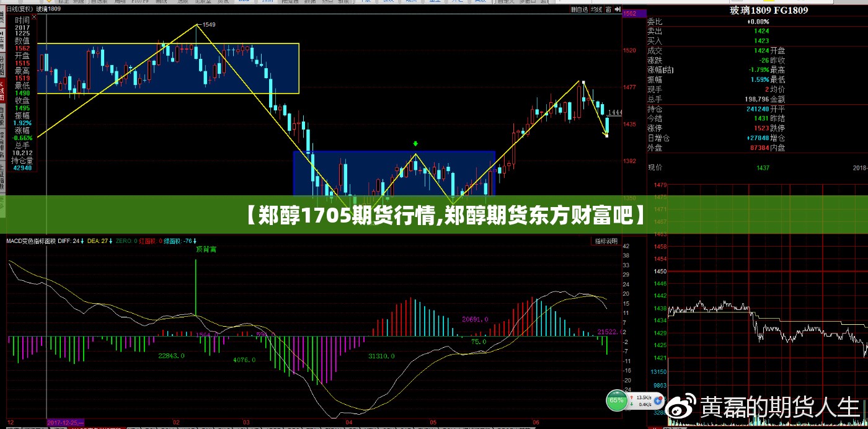The width and height of the screenshot is (868, 429).
Task: Click the 持仓 241240 open interest value
Action: (758, 109)
